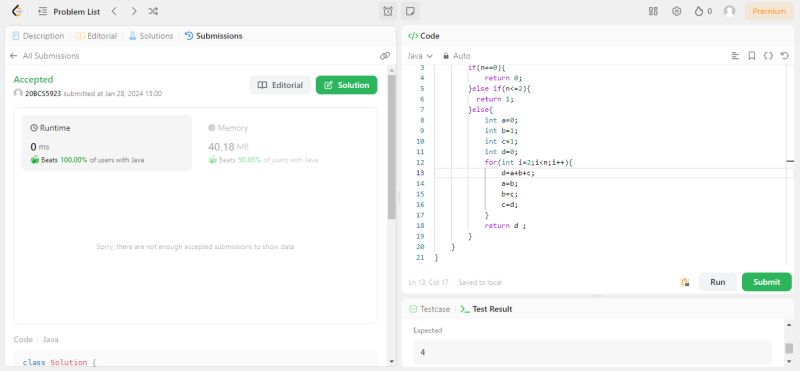800x371 pixels.
Task: Open the notes sticky icon
Action: point(410,11)
